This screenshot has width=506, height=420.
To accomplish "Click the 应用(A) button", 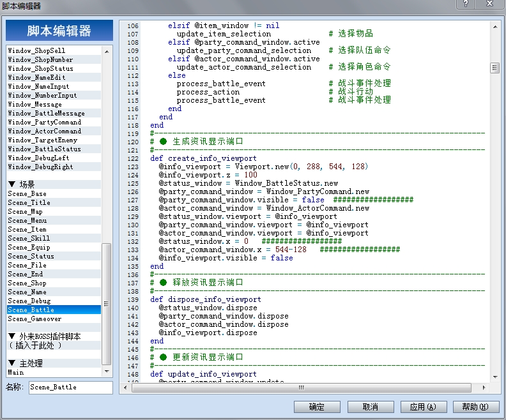I will [424, 407].
